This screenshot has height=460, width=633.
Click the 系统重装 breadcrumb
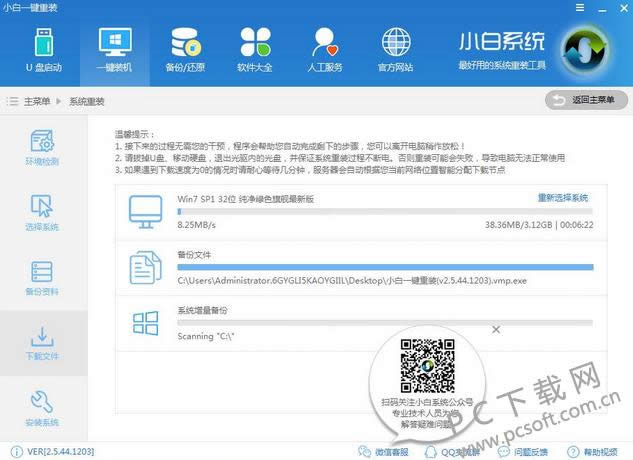click(87, 101)
